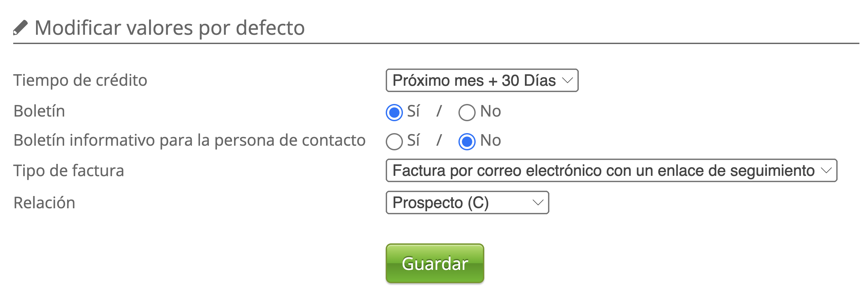This screenshot has width=868, height=302.
Task: Click the 'Sí' text label in the Boletín row
Action: tap(413, 111)
